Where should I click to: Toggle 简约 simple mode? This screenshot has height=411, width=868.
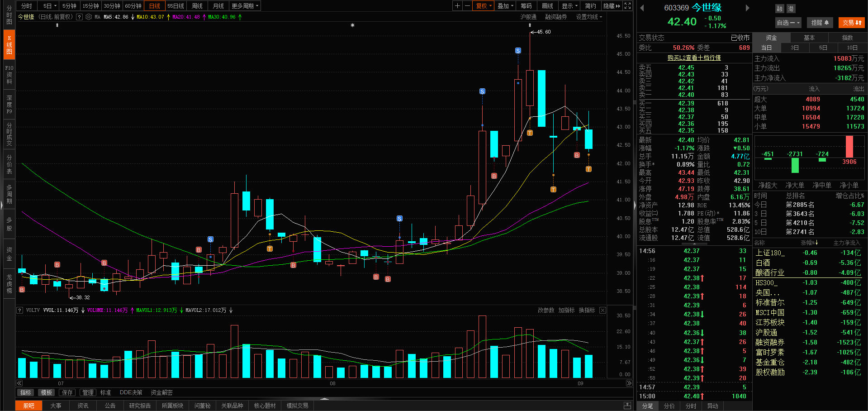point(590,6)
